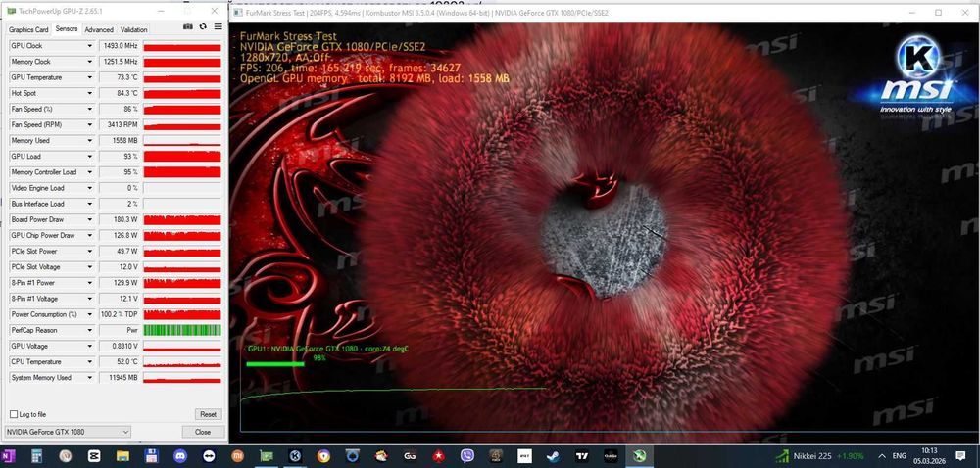The width and height of the screenshot is (980, 468).
Task: Click the 84.3 °C Hot Spot value
Action: 119,94
